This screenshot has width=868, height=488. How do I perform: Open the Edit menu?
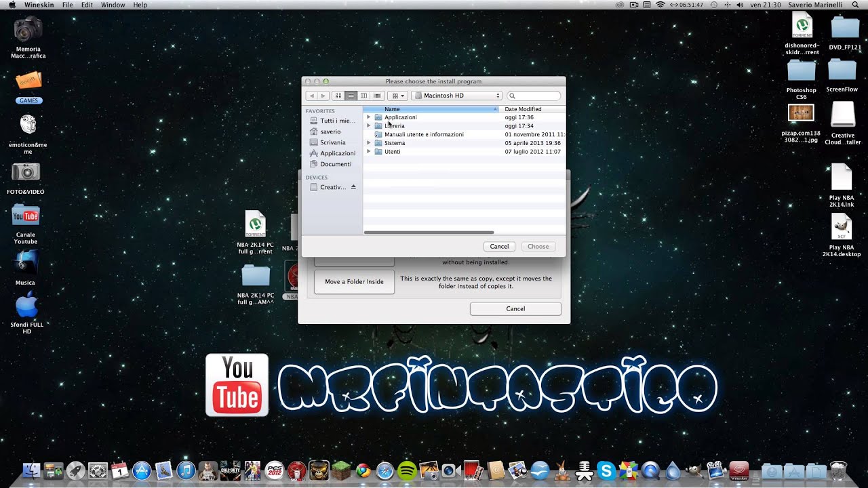pyautogui.click(x=87, y=5)
